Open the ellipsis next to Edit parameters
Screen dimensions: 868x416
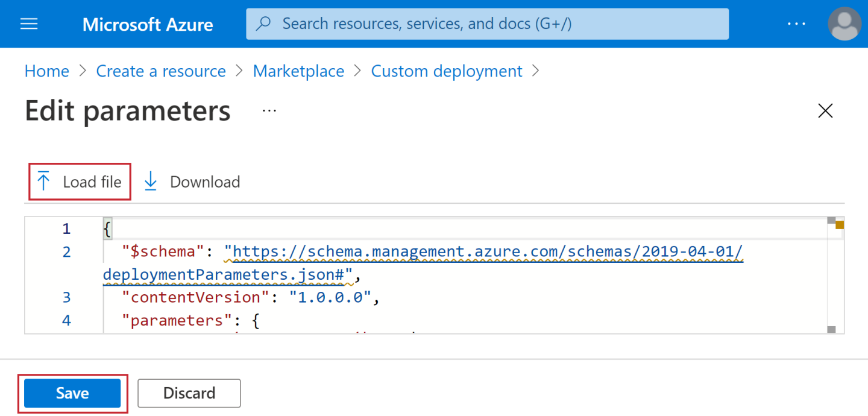tap(269, 110)
